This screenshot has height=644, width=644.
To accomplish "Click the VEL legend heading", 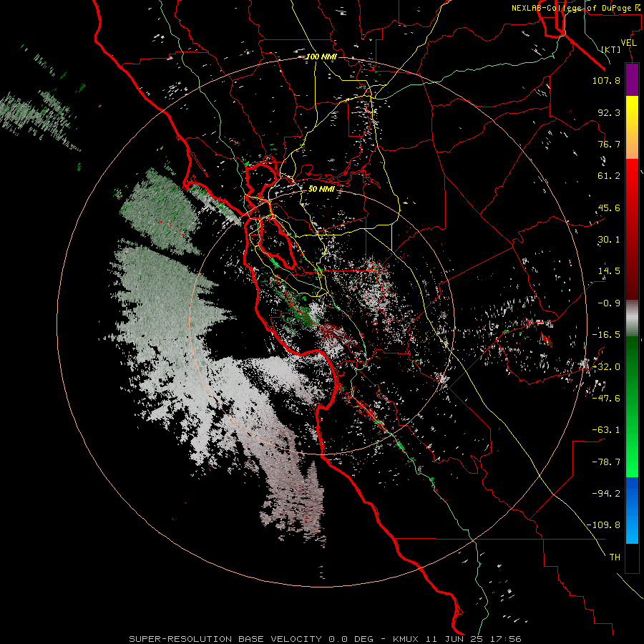I will [x=629, y=43].
